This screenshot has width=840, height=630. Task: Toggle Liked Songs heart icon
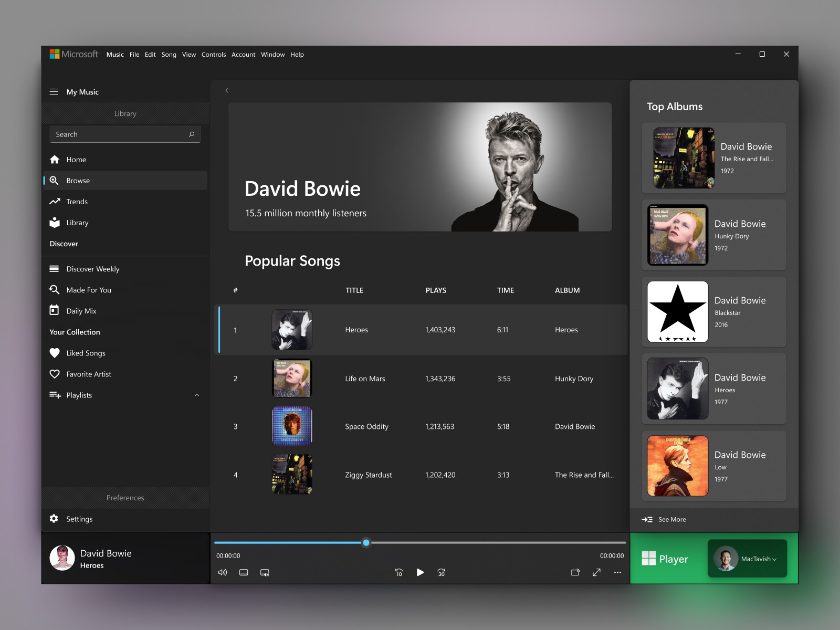click(55, 353)
